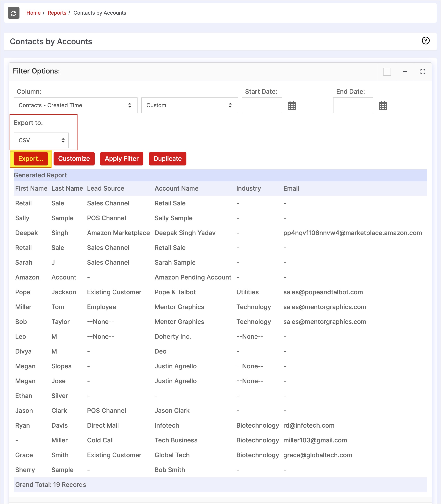Click the Direct Mail lead source cell
441x504 pixels.
pyautogui.click(x=103, y=425)
